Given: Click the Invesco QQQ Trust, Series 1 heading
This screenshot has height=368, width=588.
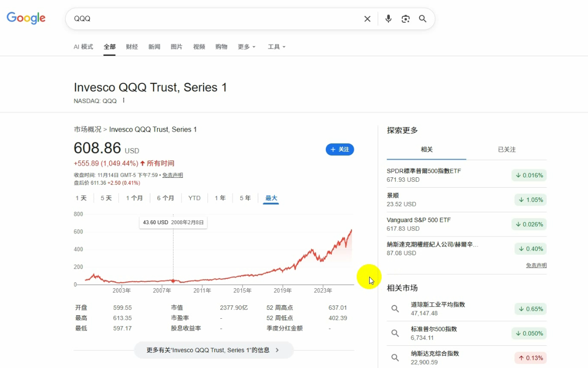Looking at the screenshot, I should click(x=150, y=87).
